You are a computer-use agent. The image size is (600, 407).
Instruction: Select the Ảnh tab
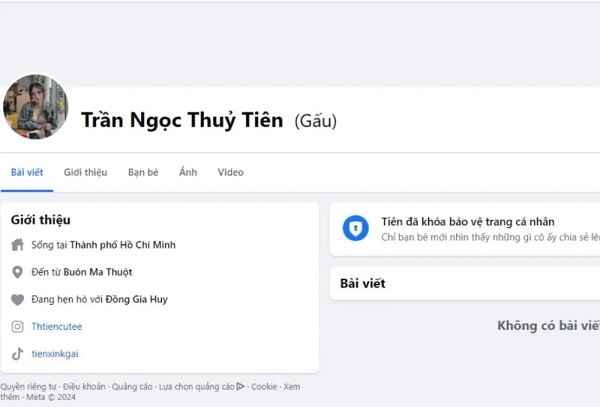click(188, 172)
